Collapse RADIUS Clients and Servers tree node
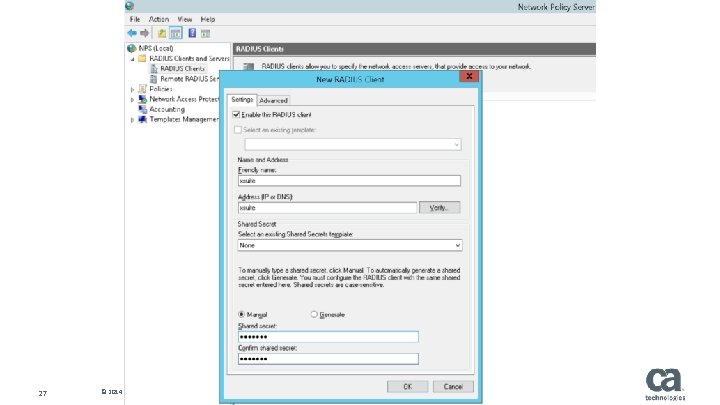 (x=132, y=59)
